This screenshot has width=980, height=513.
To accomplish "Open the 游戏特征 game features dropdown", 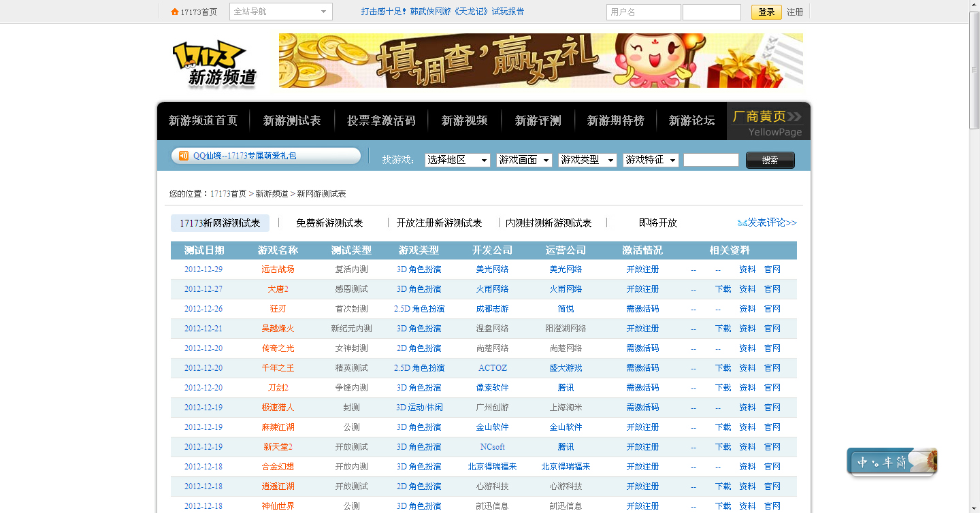I will [x=651, y=160].
